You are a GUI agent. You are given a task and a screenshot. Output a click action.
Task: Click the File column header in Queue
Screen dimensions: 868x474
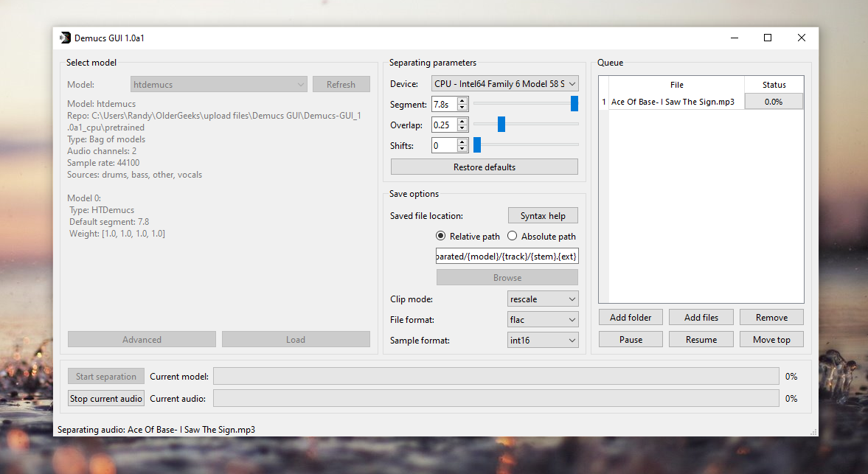676,85
